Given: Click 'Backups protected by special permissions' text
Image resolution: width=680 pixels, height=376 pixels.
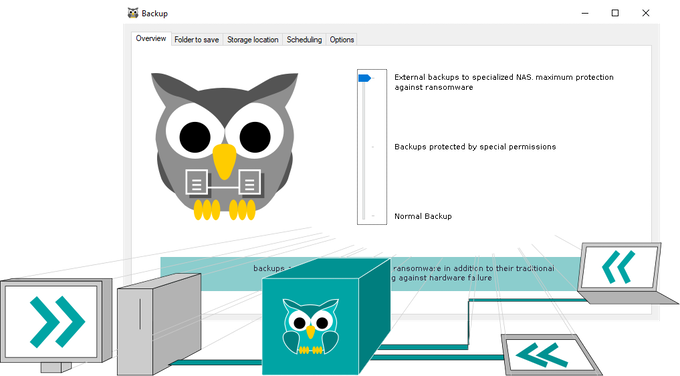Looking at the screenshot, I should (x=475, y=147).
